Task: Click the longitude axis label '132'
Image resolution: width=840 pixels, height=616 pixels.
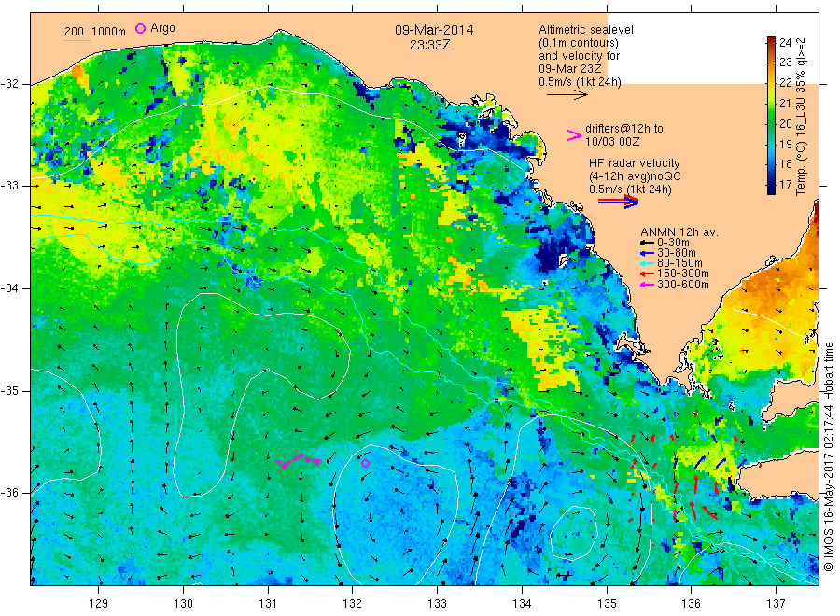Action: point(353,604)
